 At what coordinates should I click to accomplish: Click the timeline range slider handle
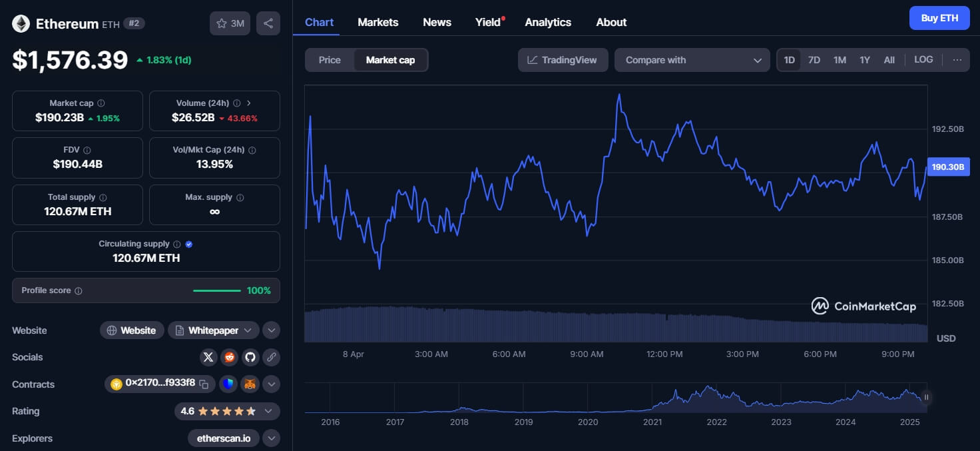tap(925, 398)
